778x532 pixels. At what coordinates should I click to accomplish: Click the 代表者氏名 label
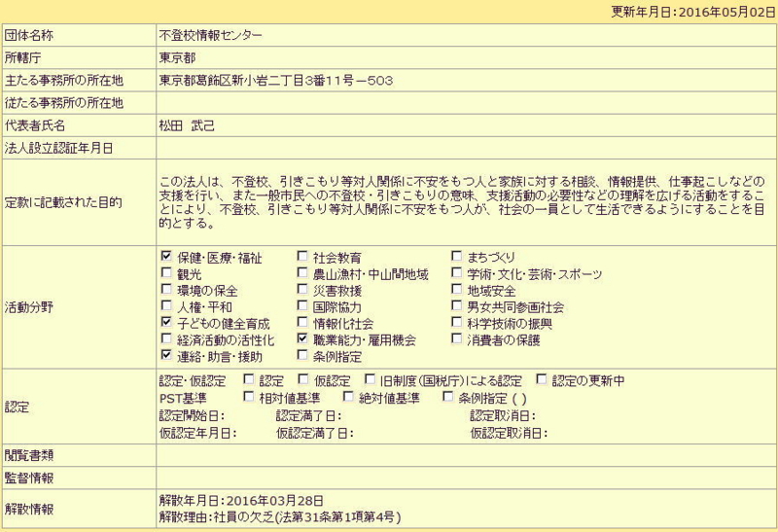(x=35, y=125)
